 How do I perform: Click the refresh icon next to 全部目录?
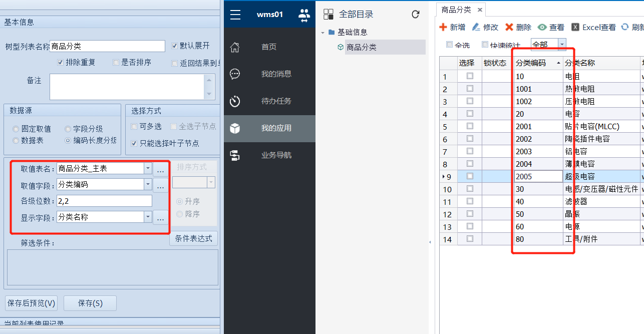point(415,15)
